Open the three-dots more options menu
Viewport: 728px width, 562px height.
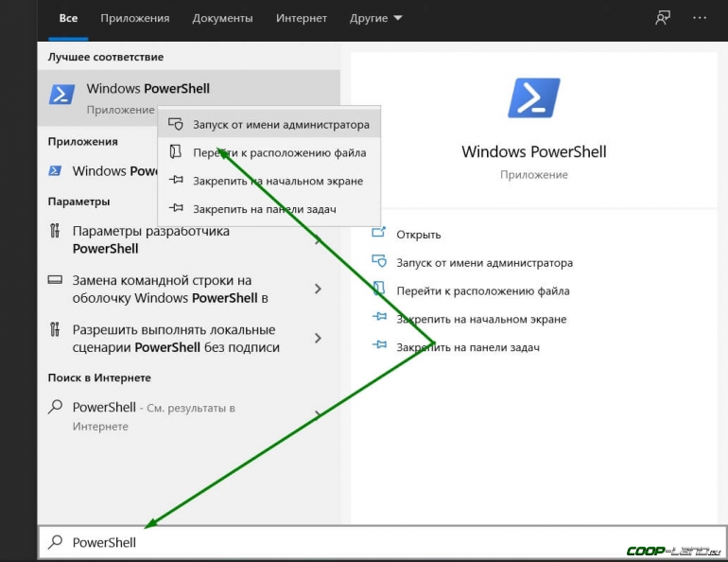click(x=699, y=18)
